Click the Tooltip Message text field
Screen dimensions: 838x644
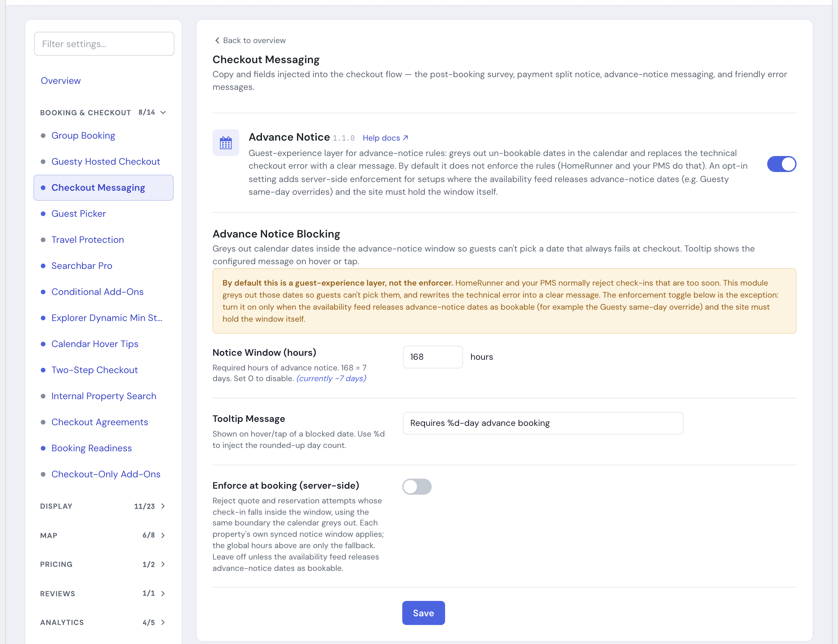(543, 423)
